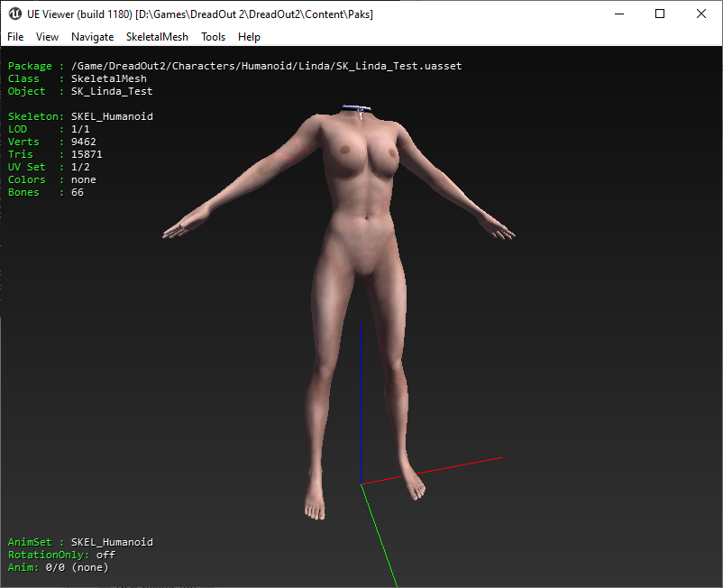Click the Package label

coord(30,66)
